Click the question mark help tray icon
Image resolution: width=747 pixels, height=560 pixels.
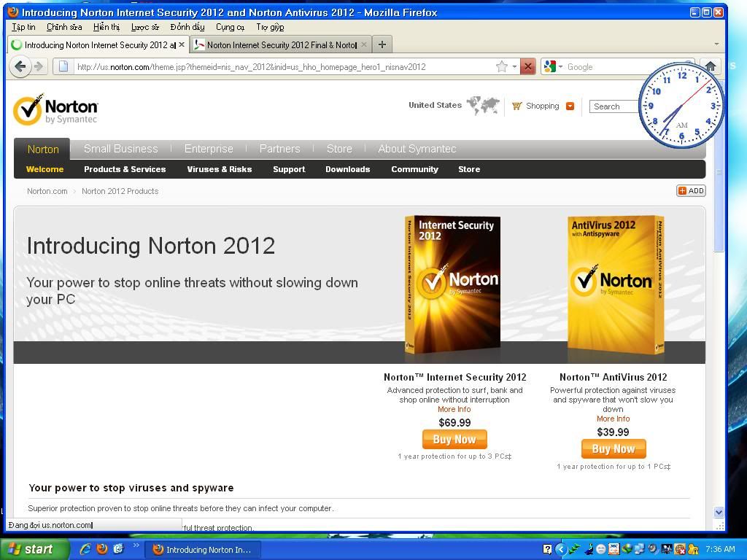coord(547,550)
